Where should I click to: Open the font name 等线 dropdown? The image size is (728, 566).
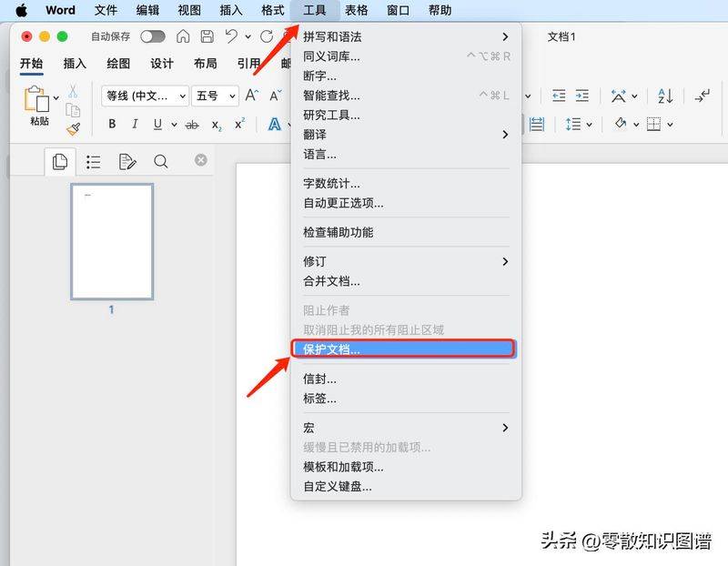click(x=146, y=96)
